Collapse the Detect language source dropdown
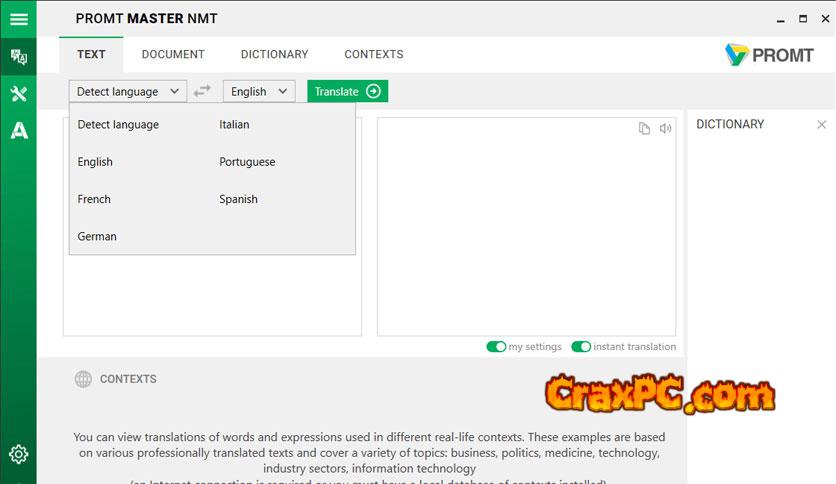Viewport: 836px width, 484px height. pyautogui.click(x=128, y=91)
